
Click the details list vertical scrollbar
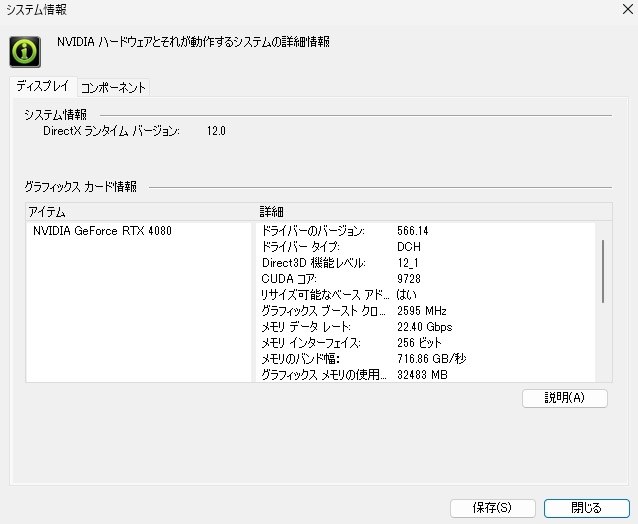(603, 271)
